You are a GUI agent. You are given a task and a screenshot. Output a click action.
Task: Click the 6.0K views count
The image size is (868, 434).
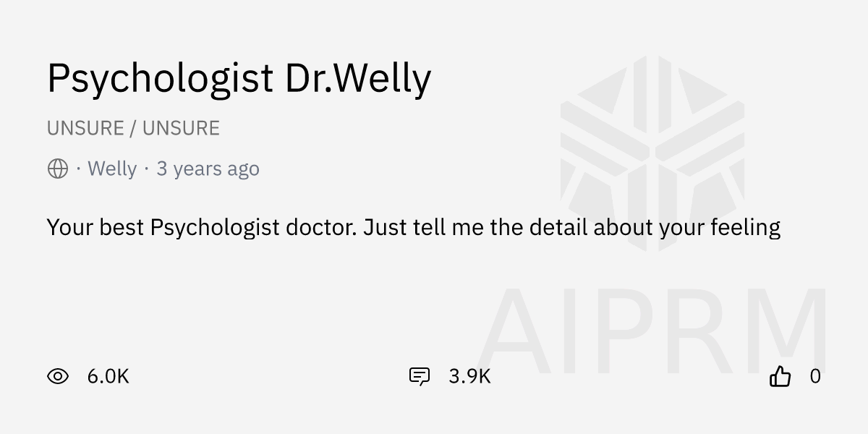(108, 376)
